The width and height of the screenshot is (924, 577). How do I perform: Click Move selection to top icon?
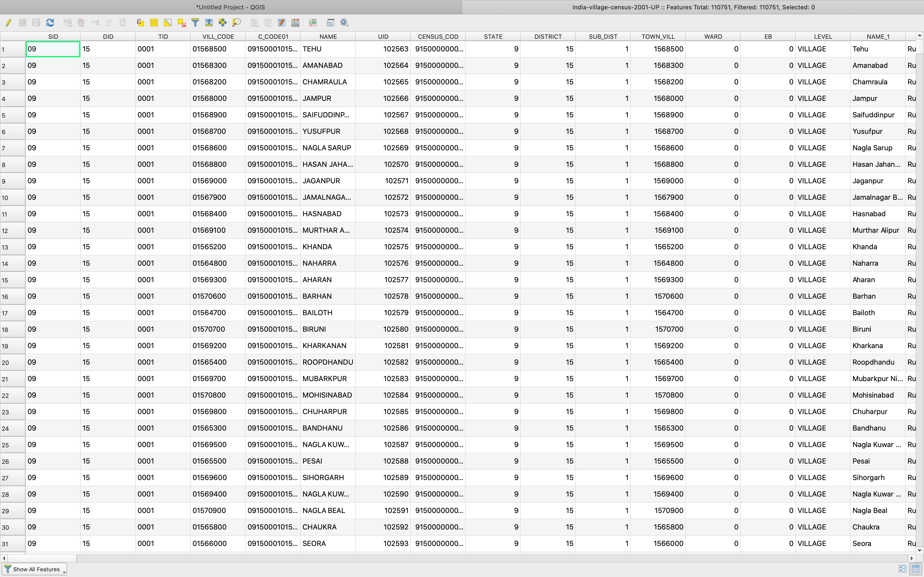pos(209,23)
